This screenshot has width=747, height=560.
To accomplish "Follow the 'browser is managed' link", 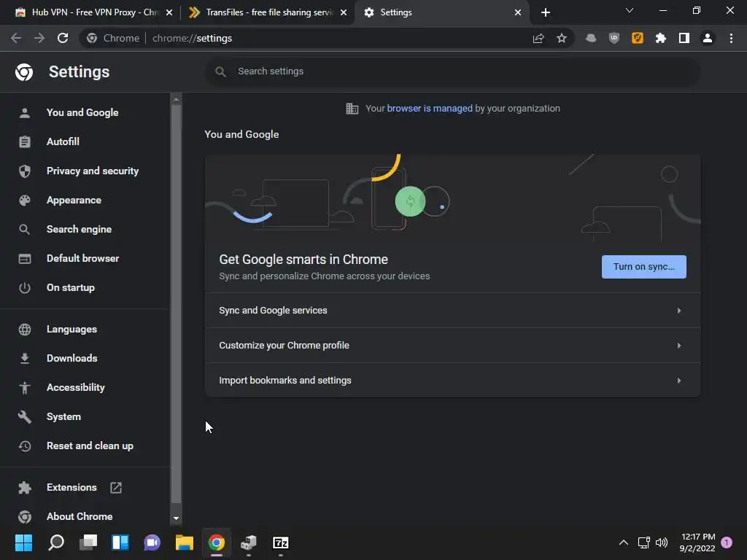I will tap(430, 109).
